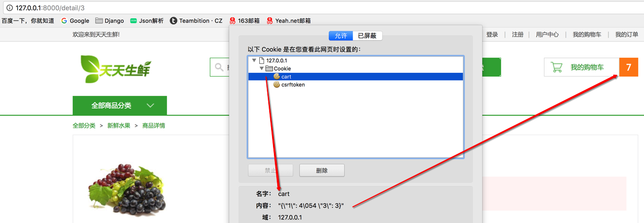Viewport: 644px width, 223px height.
Task: Click the shopping cart icon
Action: point(557,67)
